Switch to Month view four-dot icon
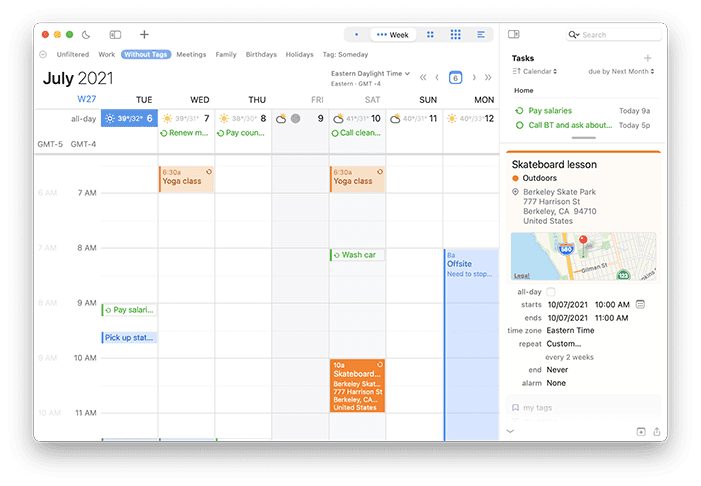The image size is (701, 486). click(x=430, y=34)
